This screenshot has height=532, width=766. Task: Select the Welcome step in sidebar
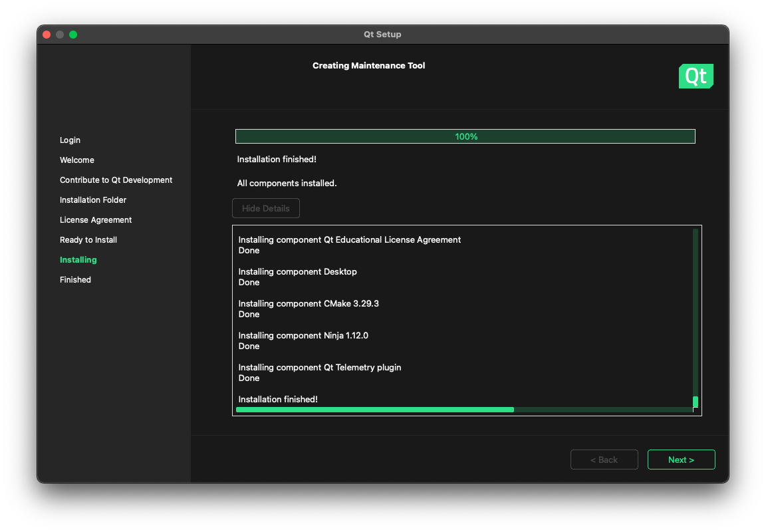[x=77, y=160]
